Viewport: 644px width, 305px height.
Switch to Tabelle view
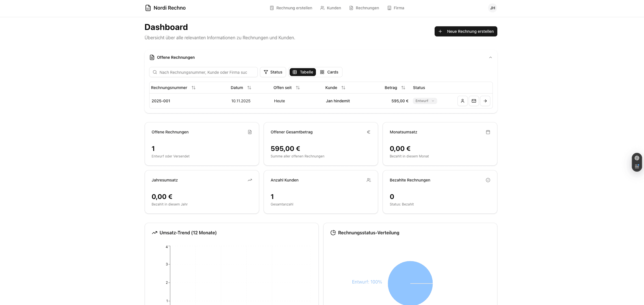303,72
